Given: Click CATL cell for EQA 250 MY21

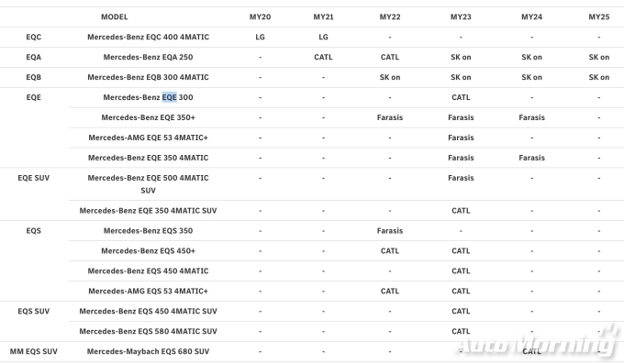Looking at the screenshot, I should tap(323, 57).
